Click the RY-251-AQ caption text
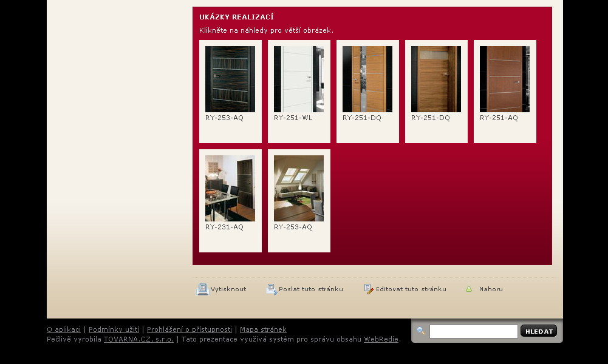The height and width of the screenshot is (364, 608). (499, 118)
